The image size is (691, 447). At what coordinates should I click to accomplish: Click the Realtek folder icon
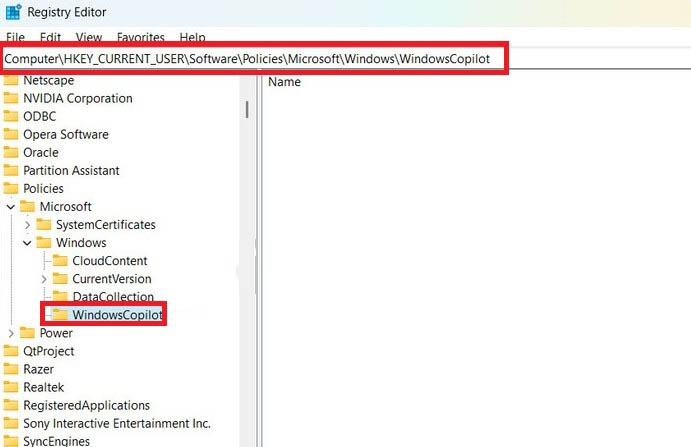point(11,387)
